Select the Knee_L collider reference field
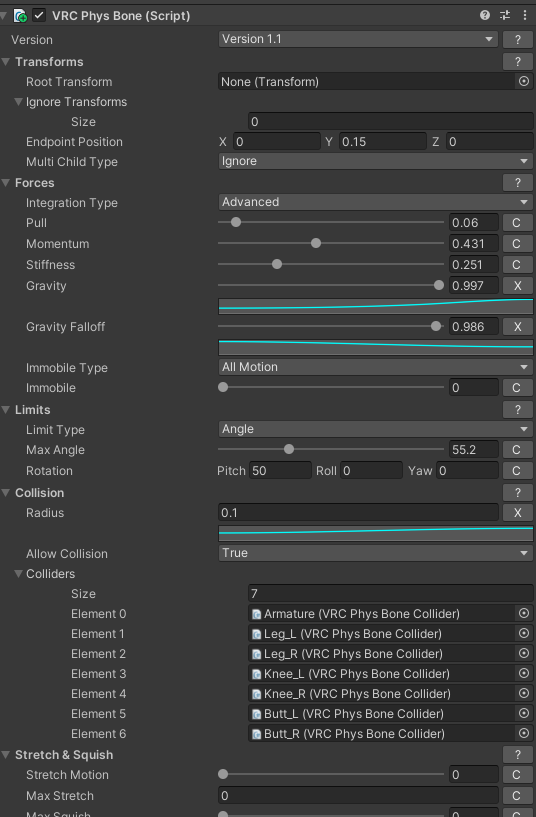This screenshot has height=817, width=536. coord(382,674)
